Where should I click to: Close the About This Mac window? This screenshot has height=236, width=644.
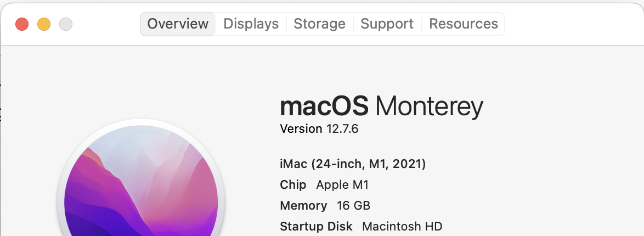click(x=22, y=24)
